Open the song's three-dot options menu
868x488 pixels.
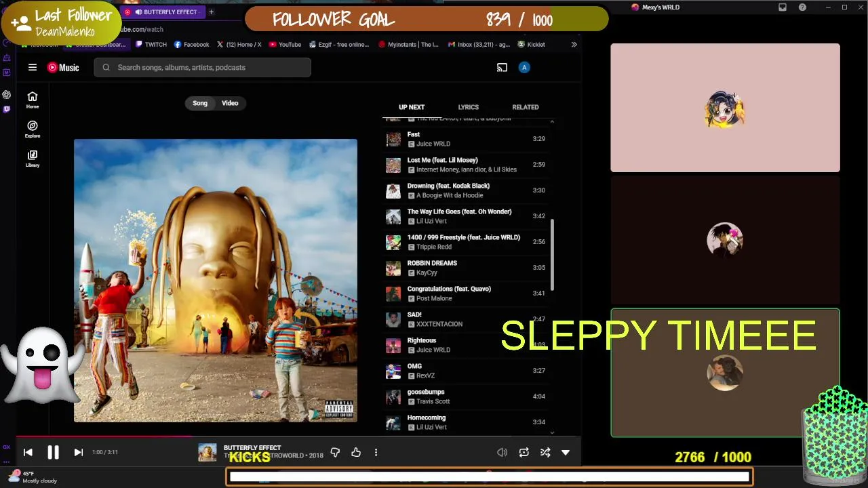(376, 452)
